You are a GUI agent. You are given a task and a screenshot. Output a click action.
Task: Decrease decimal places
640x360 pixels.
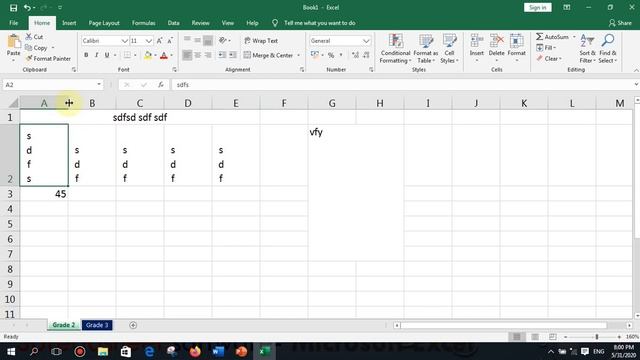coord(366,55)
